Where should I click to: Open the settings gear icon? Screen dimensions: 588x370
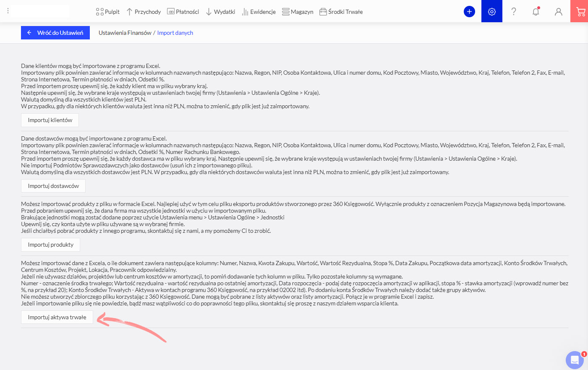[492, 11]
